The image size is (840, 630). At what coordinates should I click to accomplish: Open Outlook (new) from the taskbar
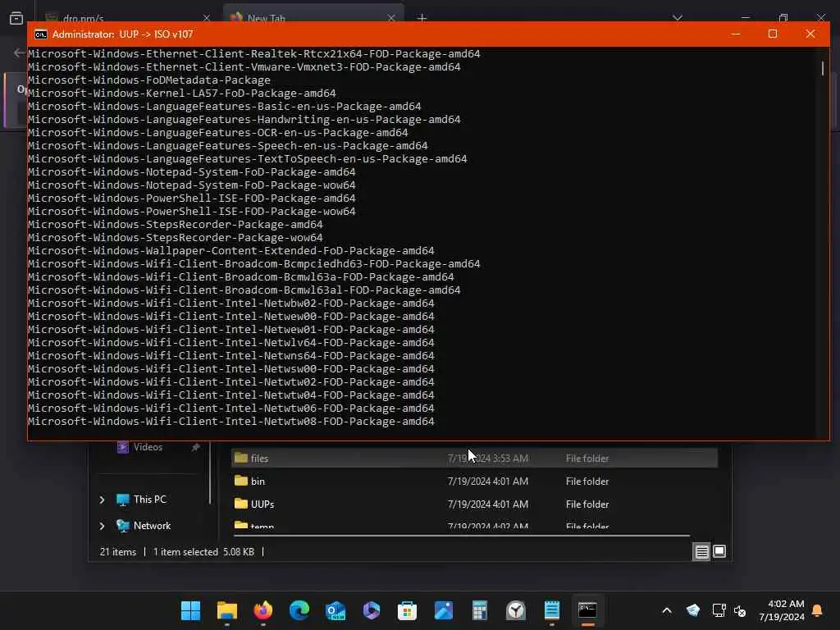coord(336,610)
